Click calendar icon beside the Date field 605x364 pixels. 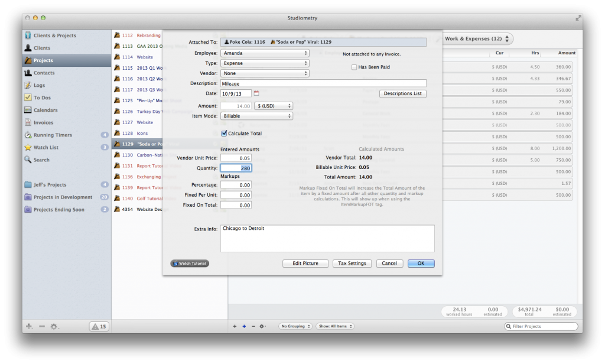coord(256,93)
